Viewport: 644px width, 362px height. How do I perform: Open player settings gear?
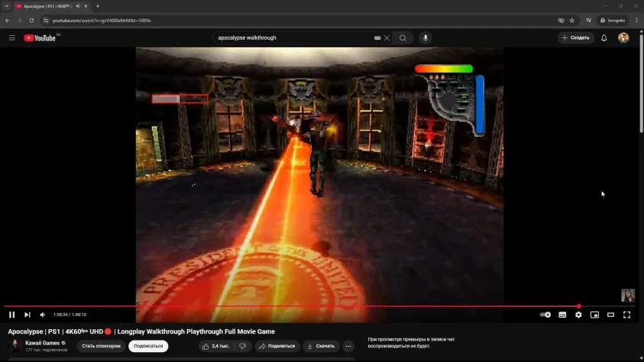coord(578,315)
